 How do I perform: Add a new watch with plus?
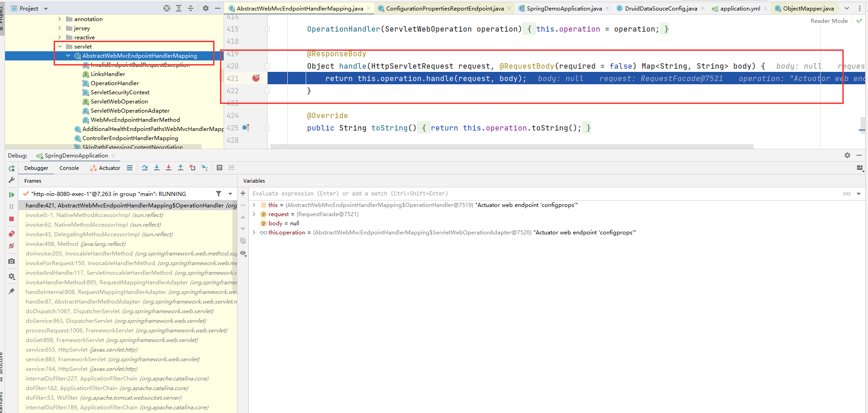pyautogui.click(x=243, y=193)
